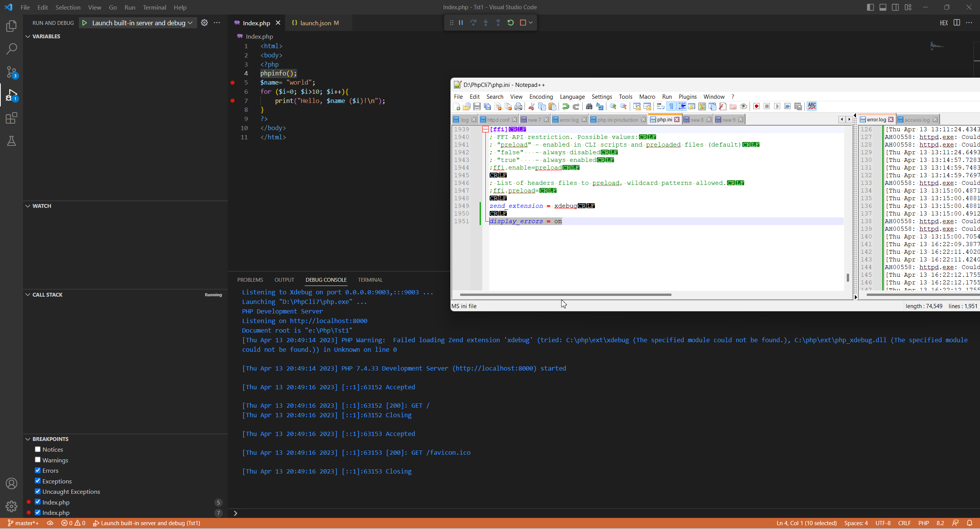
Task: Click the PHP language mode indicator
Action: (x=923, y=523)
